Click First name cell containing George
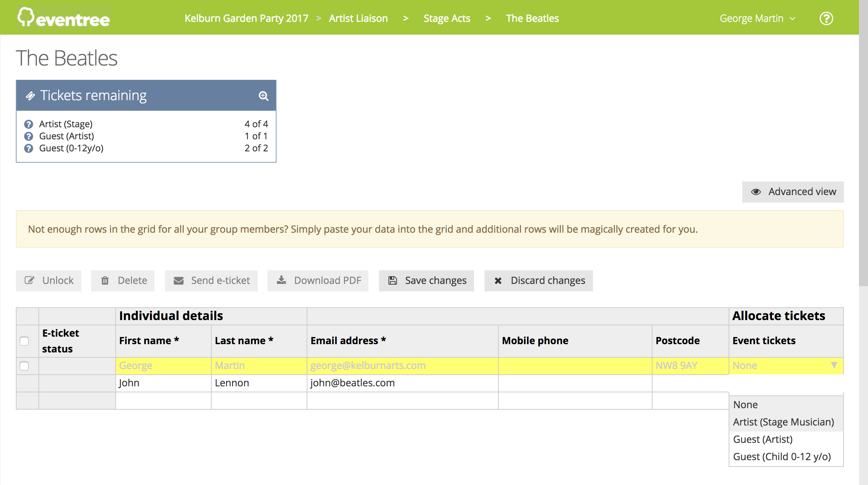868x485 pixels. [x=164, y=366]
